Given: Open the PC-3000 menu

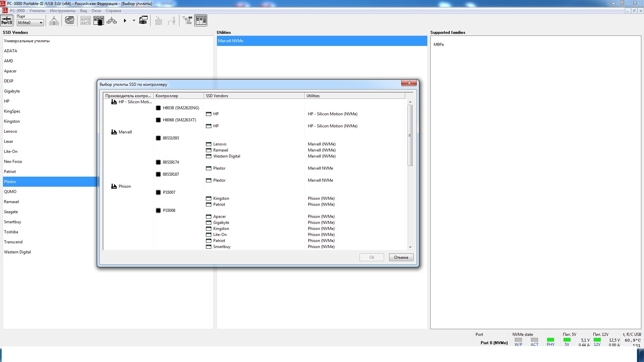Looking at the screenshot, I should pos(17,11).
